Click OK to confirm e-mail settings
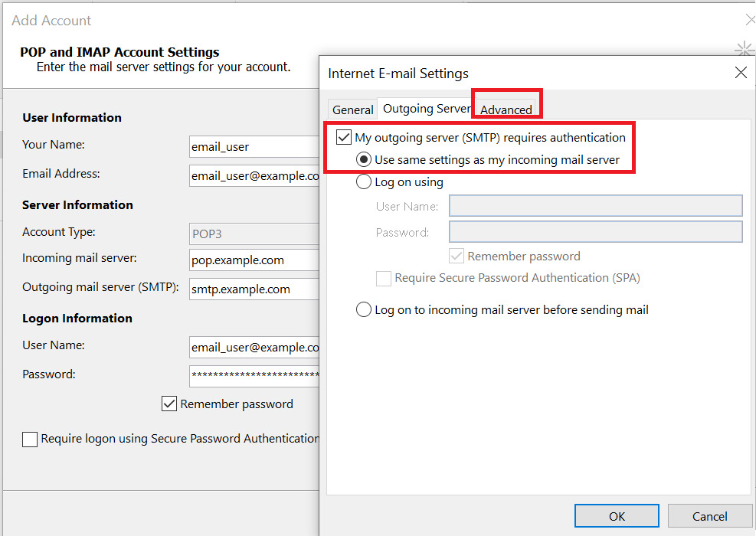The width and height of the screenshot is (756, 536). 617,516
